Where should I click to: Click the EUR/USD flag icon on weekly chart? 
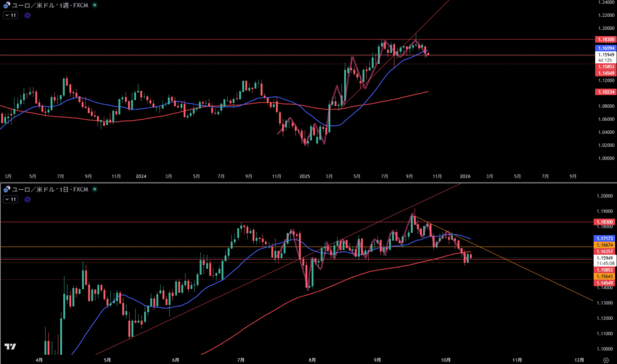coord(6,4)
